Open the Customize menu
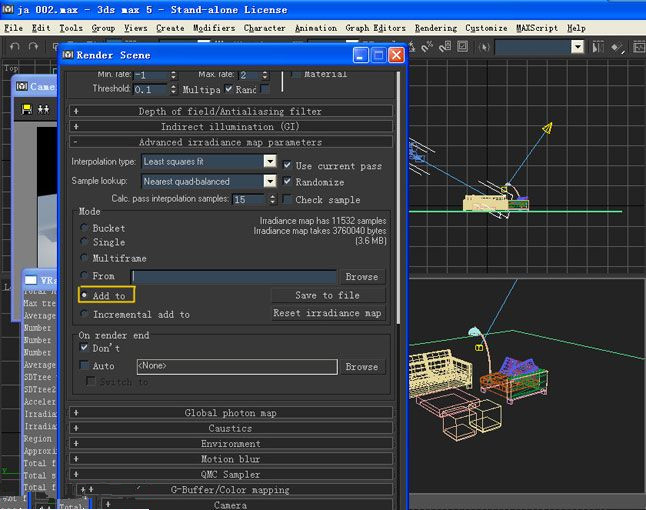 486,28
